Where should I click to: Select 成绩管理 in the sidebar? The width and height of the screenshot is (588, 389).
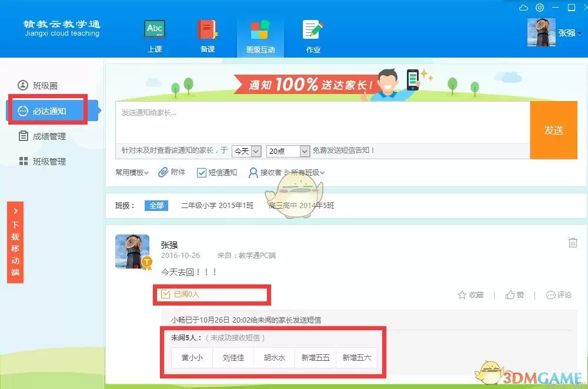[49, 136]
